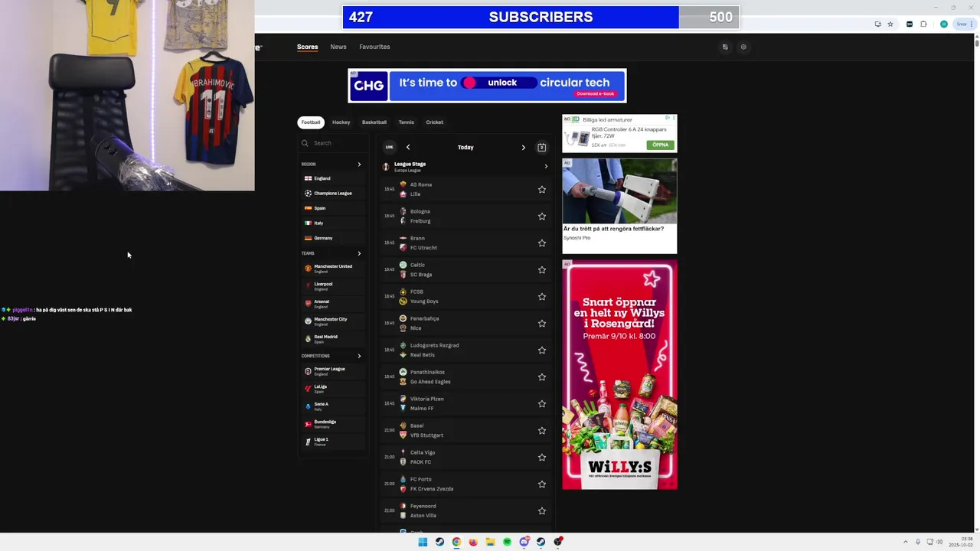Open the Europa League League Stage chevron
The image size is (980, 551).
(x=546, y=166)
